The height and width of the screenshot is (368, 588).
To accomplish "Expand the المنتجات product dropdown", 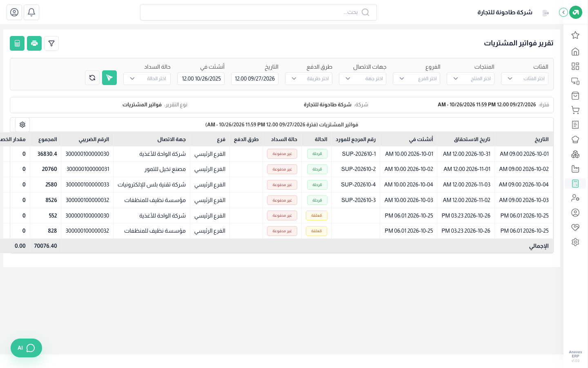I will [x=470, y=79].
